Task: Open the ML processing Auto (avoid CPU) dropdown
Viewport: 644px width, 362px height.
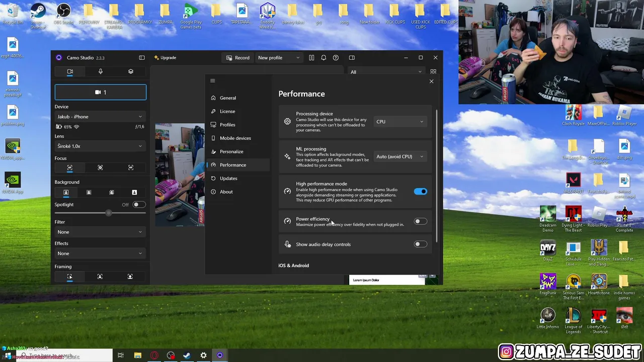Action: tap(400, 156)
